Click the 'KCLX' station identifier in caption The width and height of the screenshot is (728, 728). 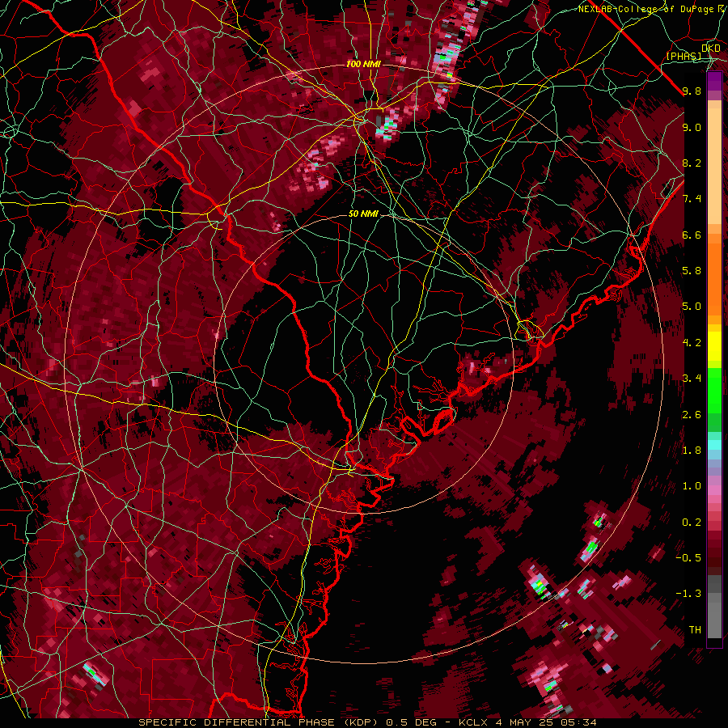pos(472,722)
